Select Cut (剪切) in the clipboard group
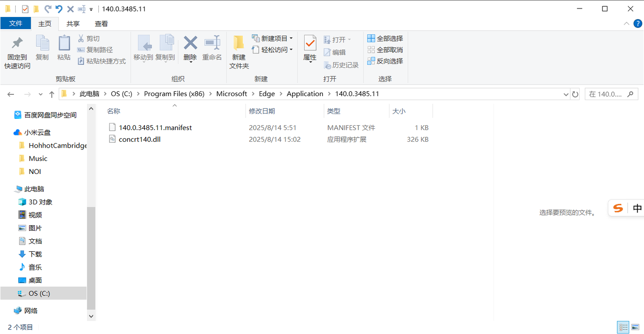644x334 pixels. pos(89,38)
